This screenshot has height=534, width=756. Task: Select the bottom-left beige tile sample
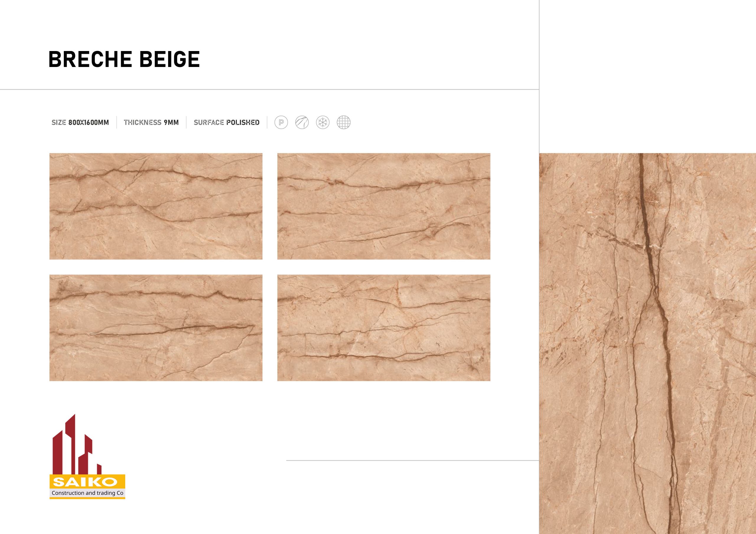coord(156,328)
